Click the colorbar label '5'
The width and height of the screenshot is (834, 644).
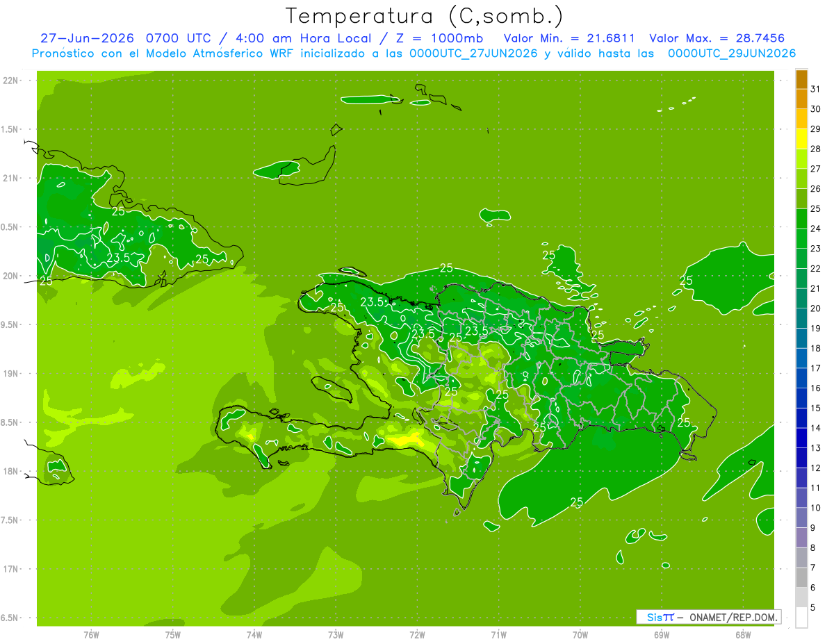(813, 608)
